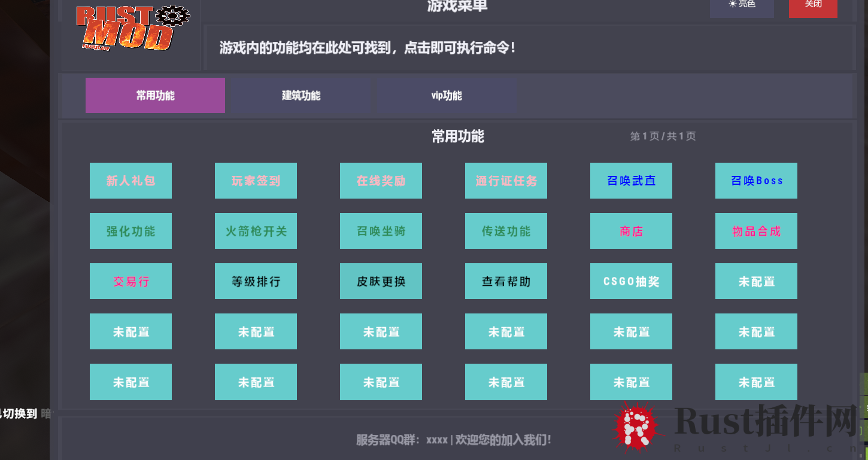Toggle the 亮色 light theme button
The width and height of the screenshot is (868, 460).
742,6
